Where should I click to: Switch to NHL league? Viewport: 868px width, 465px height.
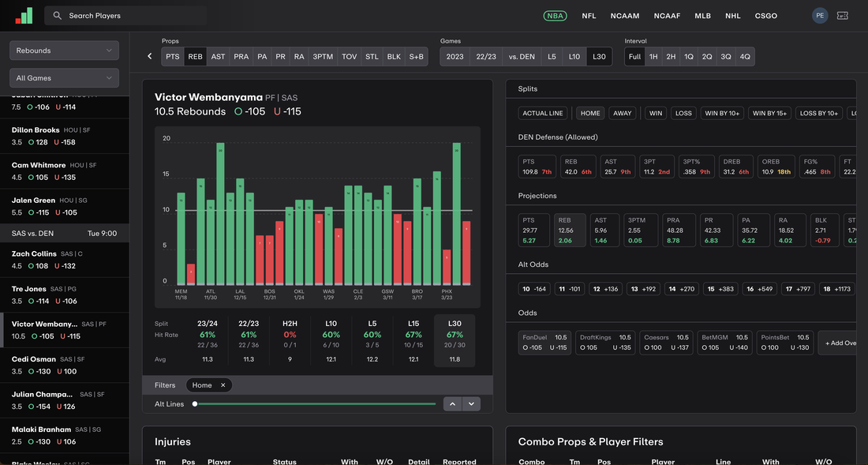click(x=733, y=16)
